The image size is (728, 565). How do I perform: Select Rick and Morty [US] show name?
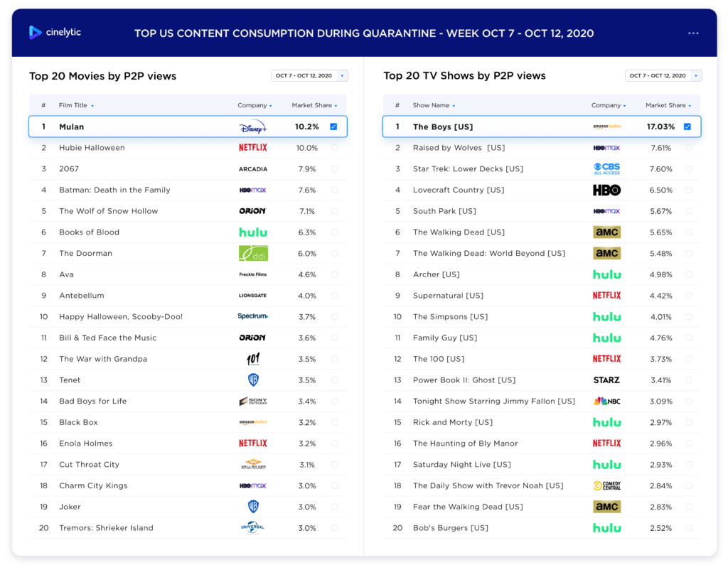(x=453, y=422)
